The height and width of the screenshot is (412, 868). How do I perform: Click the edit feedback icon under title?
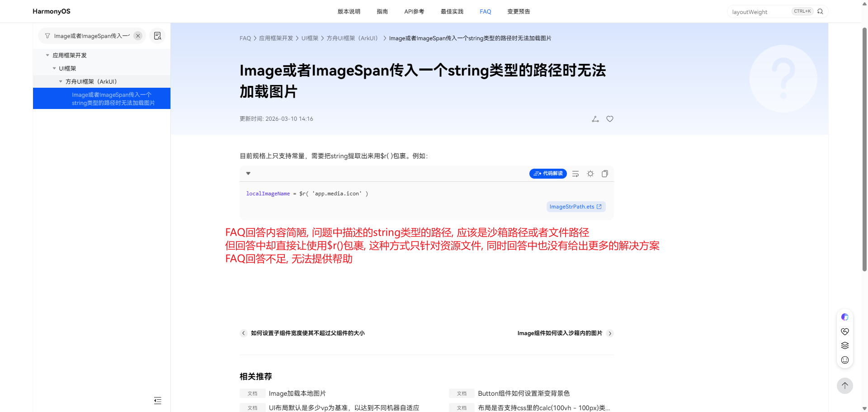[x=595, y=119]
